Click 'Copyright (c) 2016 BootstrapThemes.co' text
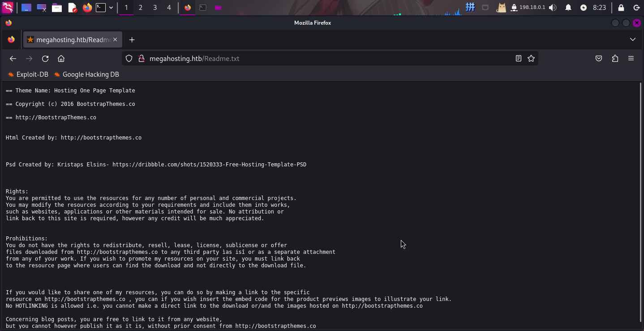 click(75, 104)
